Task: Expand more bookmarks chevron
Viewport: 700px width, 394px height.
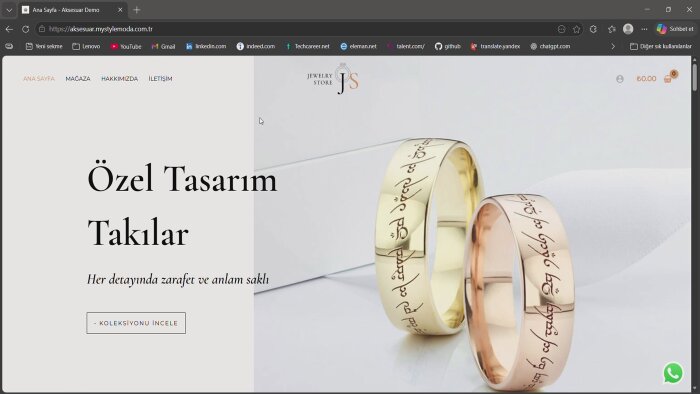Action: [x=613, y=46]
